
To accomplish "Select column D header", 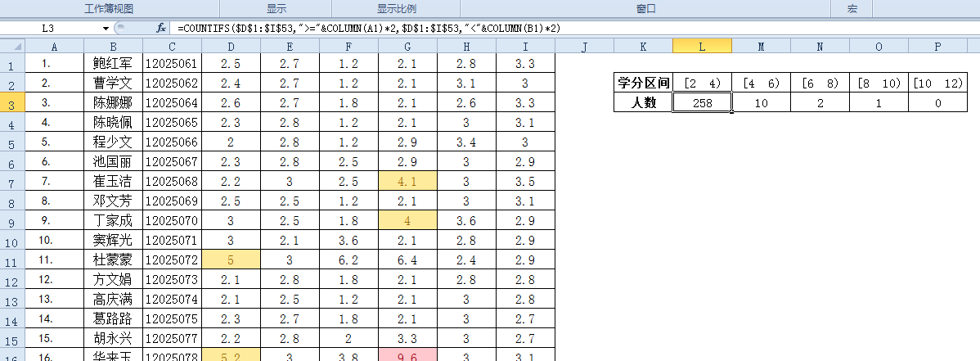I will [x=231, y=47].
